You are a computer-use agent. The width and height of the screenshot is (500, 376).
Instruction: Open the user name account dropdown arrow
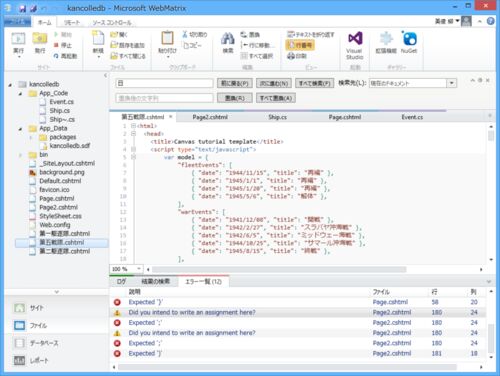pos(458,21)
